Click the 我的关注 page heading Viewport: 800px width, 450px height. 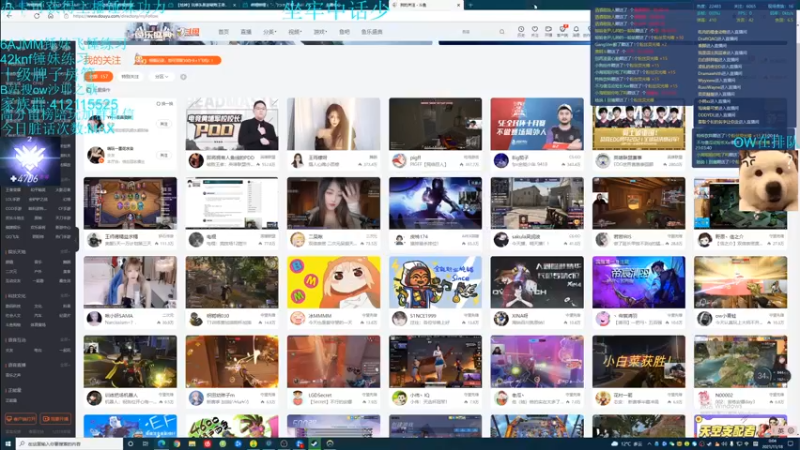[x=103, y=60]
